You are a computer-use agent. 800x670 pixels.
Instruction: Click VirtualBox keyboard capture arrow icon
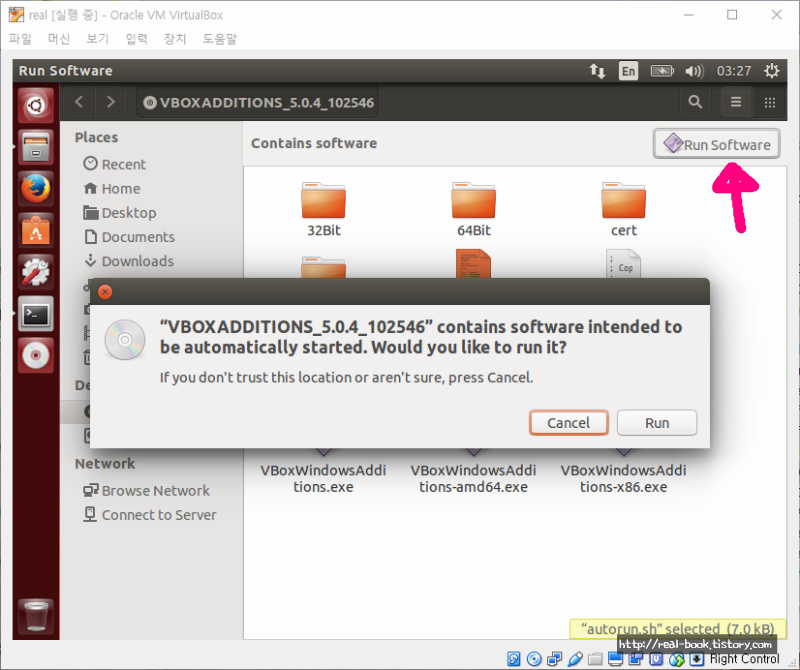(697, 659)
